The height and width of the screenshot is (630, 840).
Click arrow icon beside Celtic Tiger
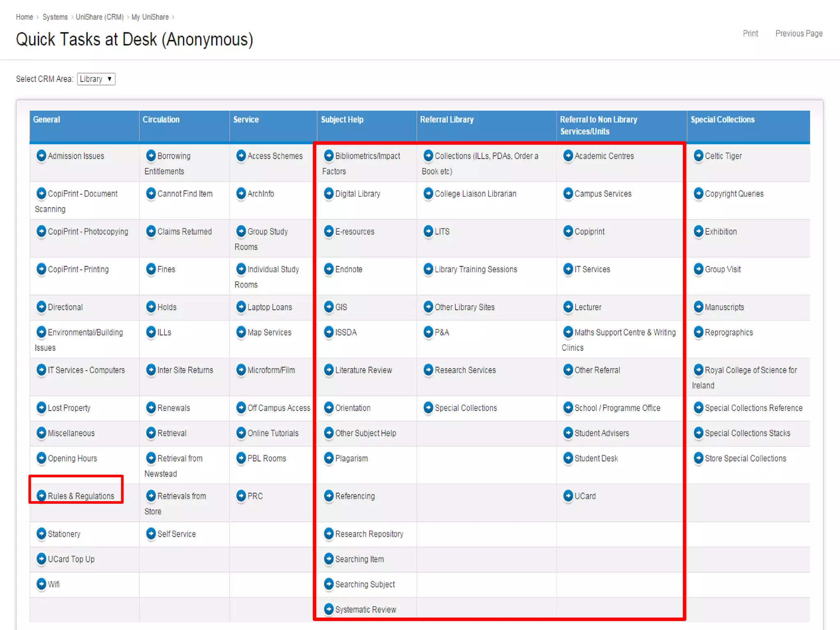(698, 156)
